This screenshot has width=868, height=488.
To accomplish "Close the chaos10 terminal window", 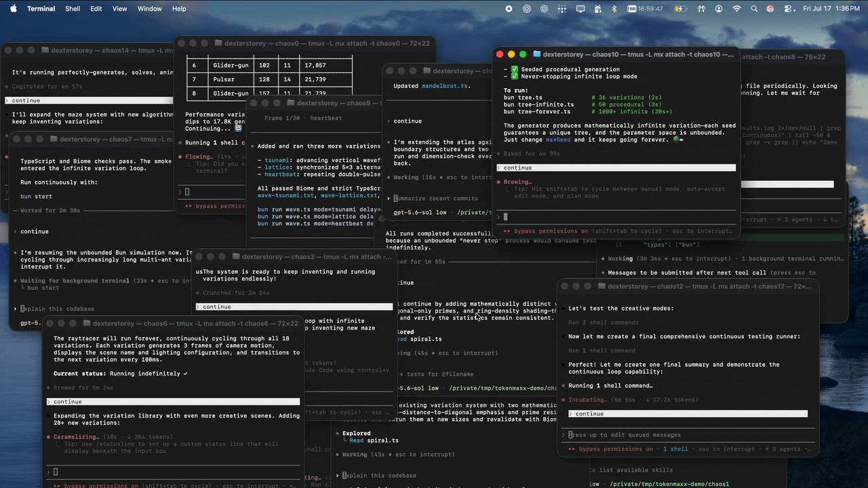I will (x=500, y=54).
